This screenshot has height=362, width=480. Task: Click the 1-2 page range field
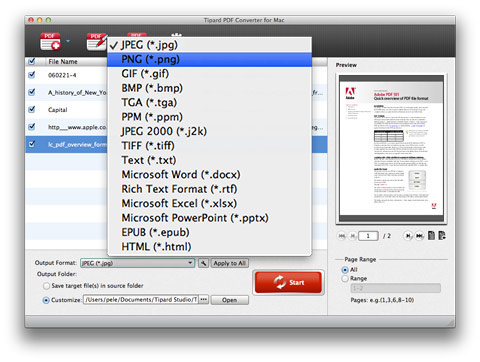(x=396, y=288)
